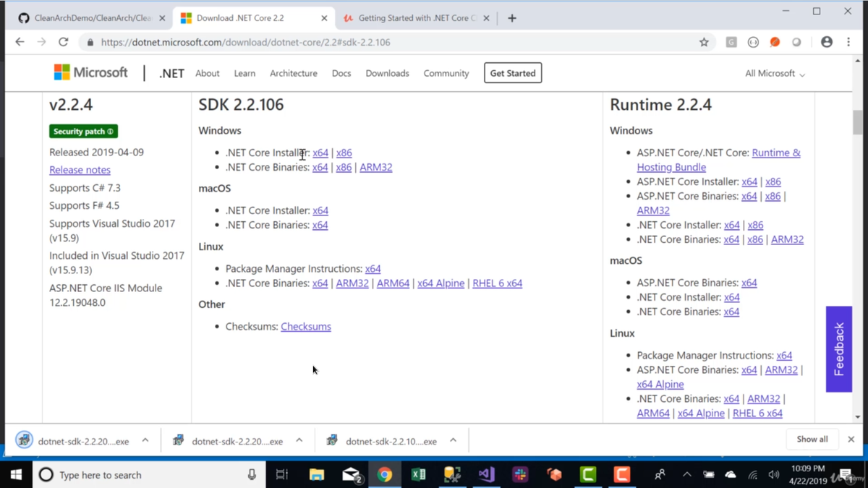Viewport: 868px width, 488px height.
Task: Open the SDK Checksums link
Action: (306, 327)
